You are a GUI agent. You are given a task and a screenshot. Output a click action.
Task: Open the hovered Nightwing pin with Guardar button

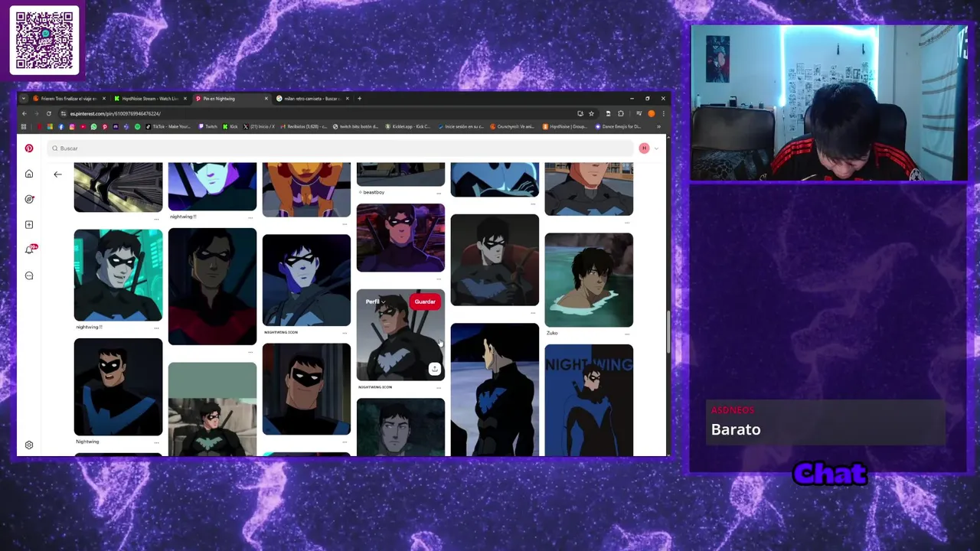point(400,334)
